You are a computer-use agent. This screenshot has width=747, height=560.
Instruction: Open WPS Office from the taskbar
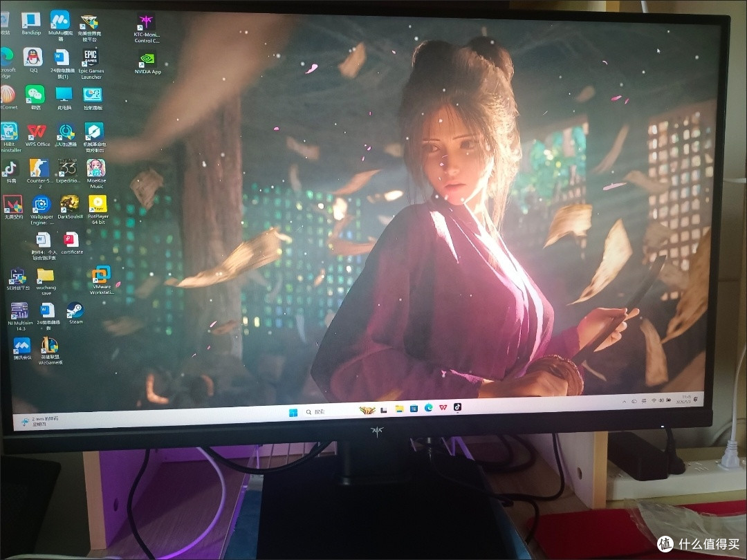(x=443, y=408)
